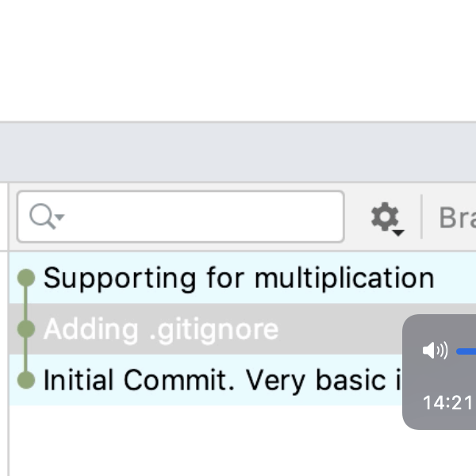
Task: Open the gear settings icon
Action: (385, 215)
